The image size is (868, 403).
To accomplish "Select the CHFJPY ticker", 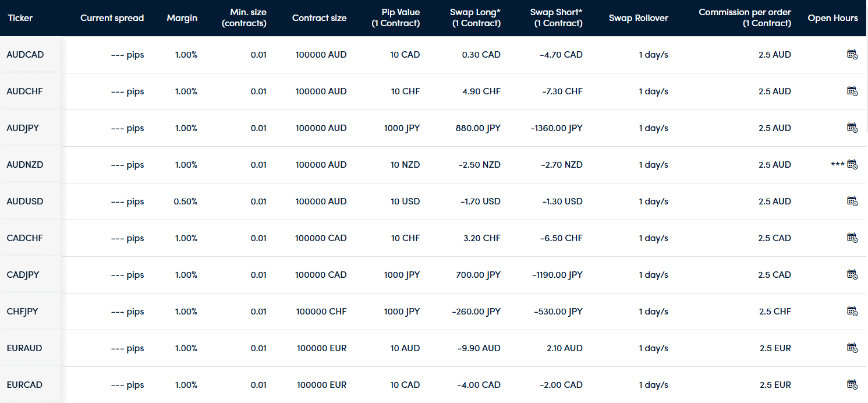I will tap(23, 311).
